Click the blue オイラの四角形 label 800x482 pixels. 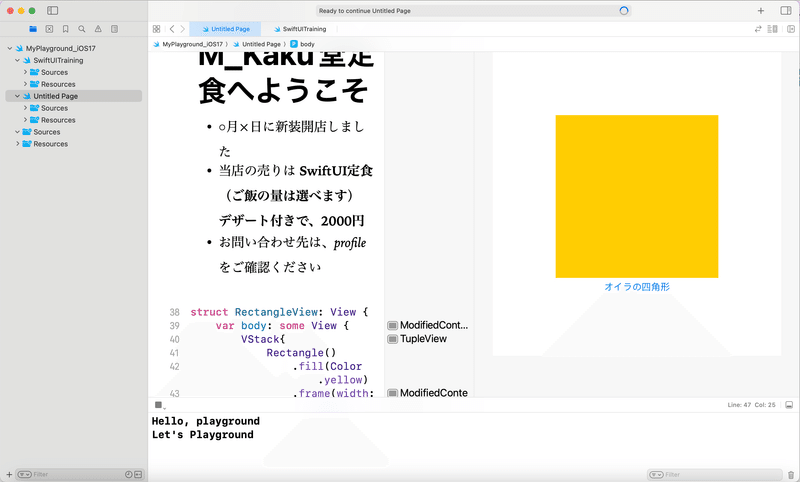point(637,287)
